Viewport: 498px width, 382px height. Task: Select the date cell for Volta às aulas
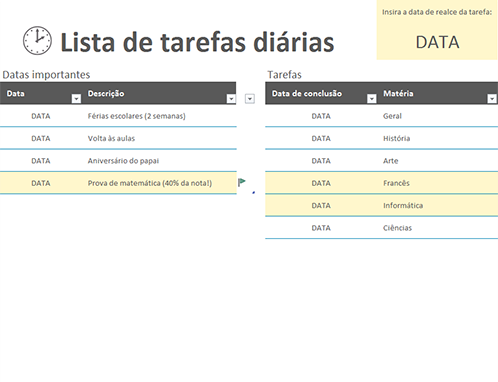pos(41,138)
